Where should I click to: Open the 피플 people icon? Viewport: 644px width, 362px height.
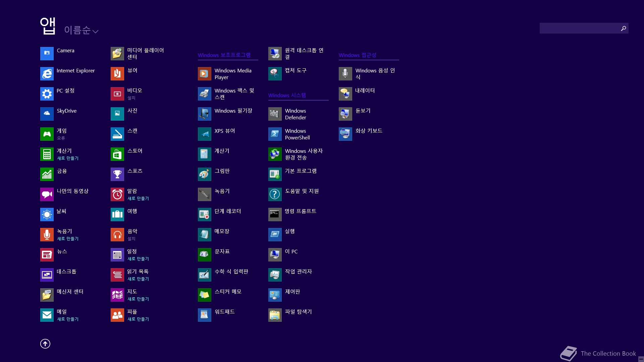click(117, 315)
